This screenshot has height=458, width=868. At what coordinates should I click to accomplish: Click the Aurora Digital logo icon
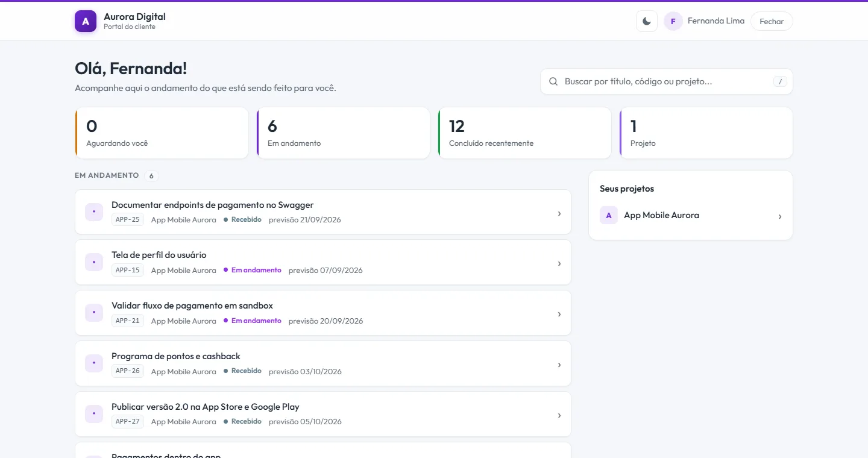(x=86, y=21)
